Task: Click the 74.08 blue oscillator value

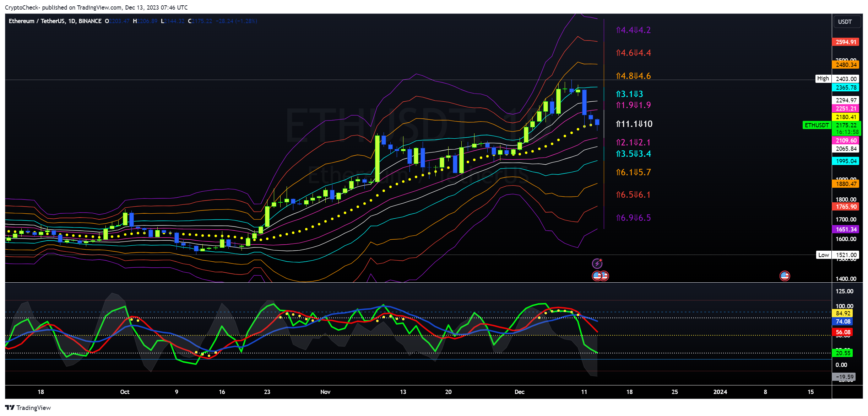Action: [x=842, y=321]
